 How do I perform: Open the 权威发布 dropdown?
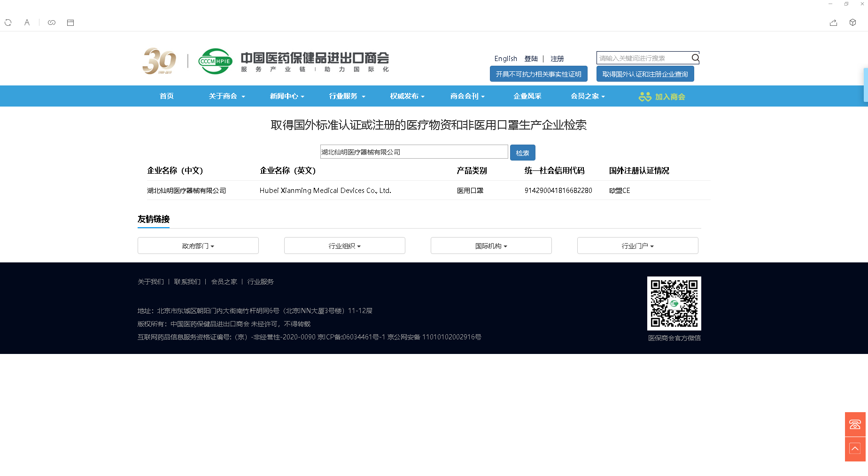[x=407, y=96]
